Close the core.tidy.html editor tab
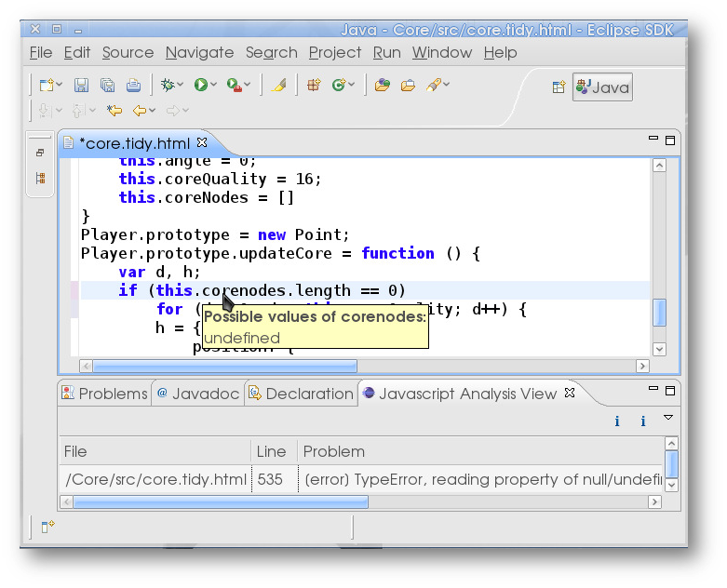727x588 pixels. pos(202,142)
